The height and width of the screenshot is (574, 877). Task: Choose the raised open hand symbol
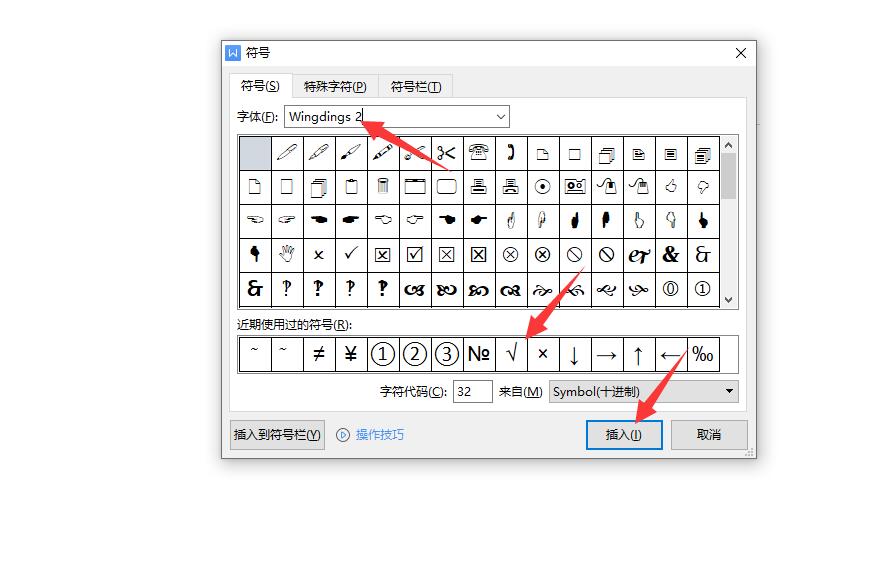[287, 255]
